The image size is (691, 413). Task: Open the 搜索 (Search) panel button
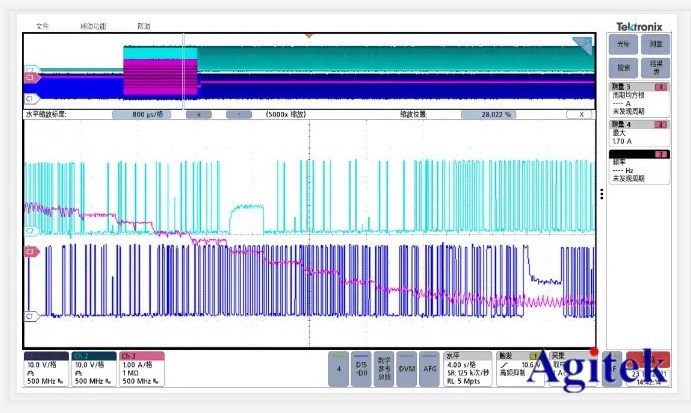pos(623,68)
